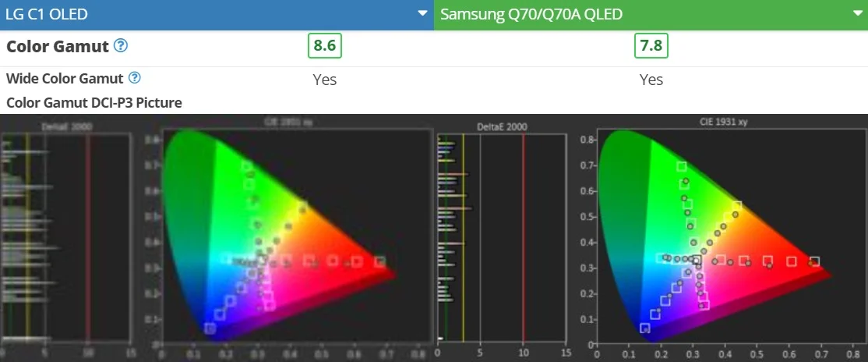Click the LG C1 OLED header text
This screenshot has height=362, width=868.
point(47,14)
